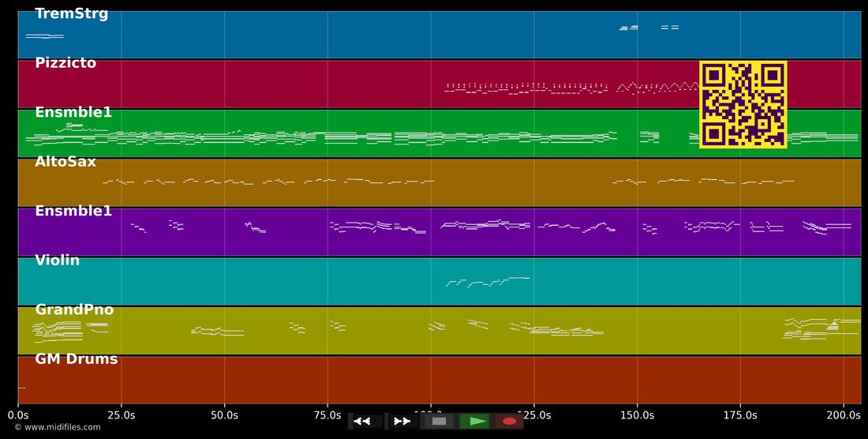Screen dimensions: 868x439
Task: Jump to the 75.0s time marker
Action: (x=327, y=415)
